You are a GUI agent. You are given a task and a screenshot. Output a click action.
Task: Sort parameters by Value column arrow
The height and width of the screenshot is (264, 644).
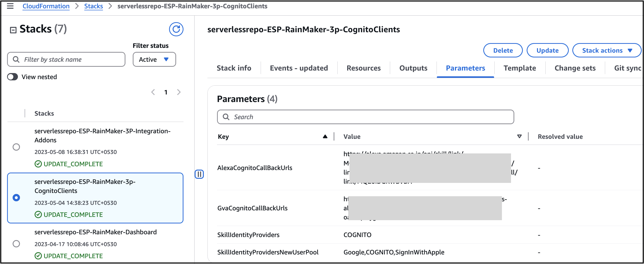tap(519, 137)
